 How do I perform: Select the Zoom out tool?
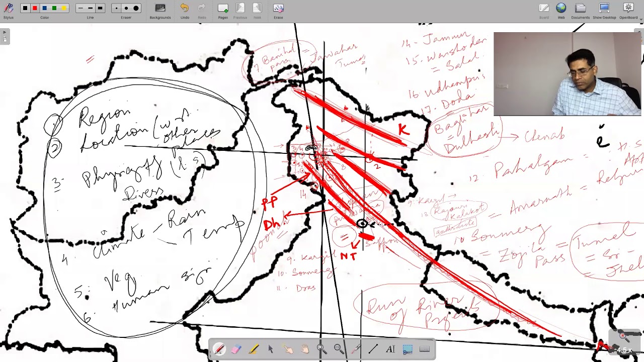[x=338, y=349]
